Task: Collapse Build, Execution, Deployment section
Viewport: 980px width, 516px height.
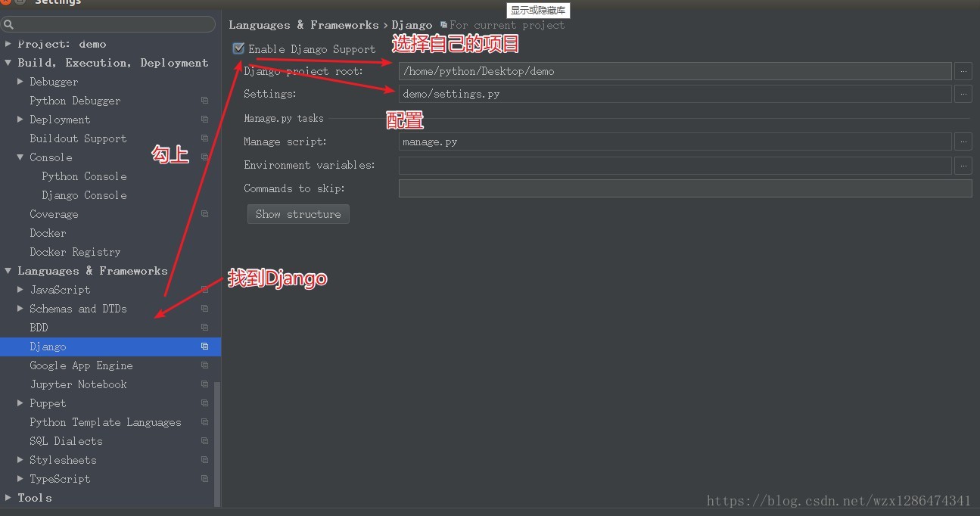Action: click(8, 63)
